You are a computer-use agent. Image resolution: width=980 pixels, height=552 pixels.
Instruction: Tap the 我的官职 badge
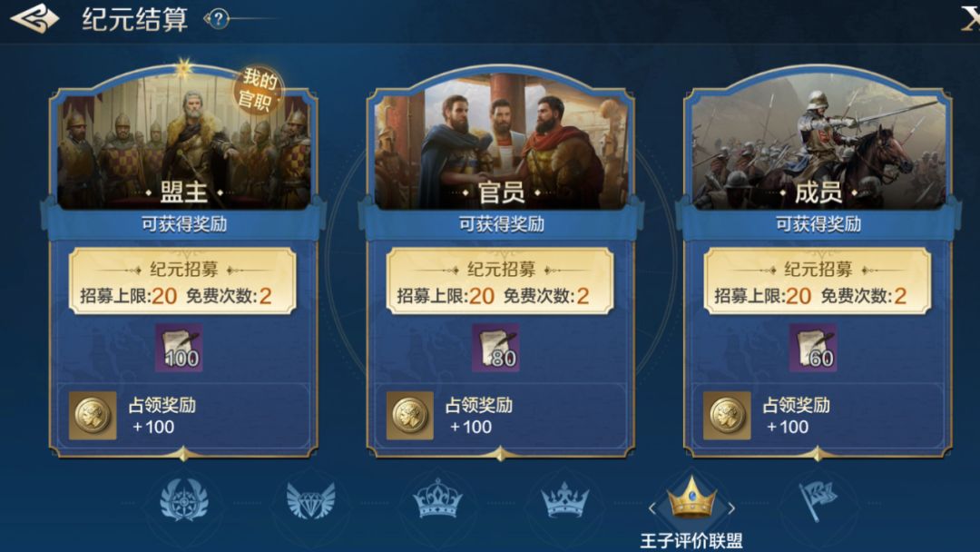tap(260, 89)
